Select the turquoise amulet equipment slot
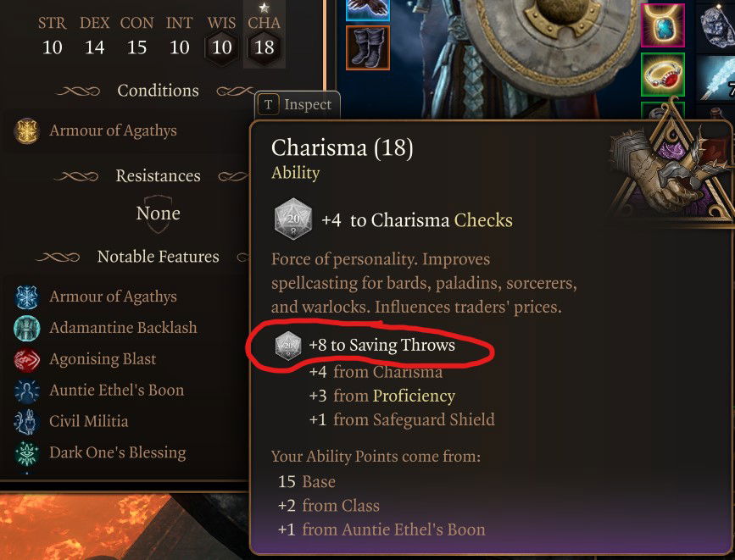This screenshot has height=560, width=735. [x=662, y=25]
